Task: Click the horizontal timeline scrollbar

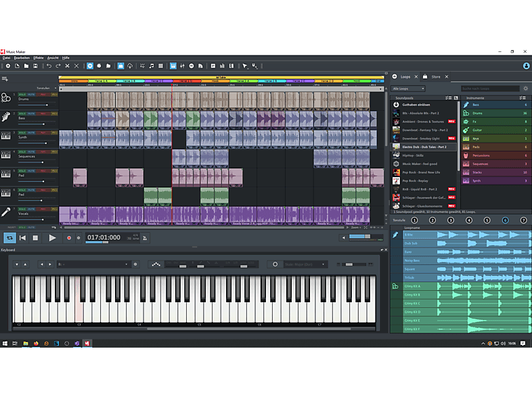Action: point(205,227)
